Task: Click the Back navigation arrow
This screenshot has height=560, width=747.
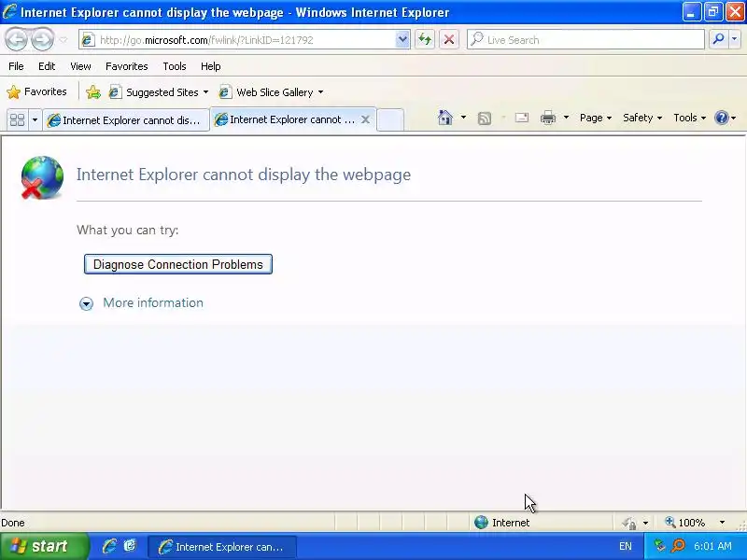Action: coord(16,39)
